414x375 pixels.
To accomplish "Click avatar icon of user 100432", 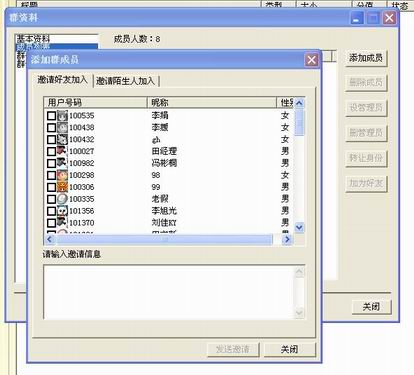I will pyautogui.click(x=62, y=140).
